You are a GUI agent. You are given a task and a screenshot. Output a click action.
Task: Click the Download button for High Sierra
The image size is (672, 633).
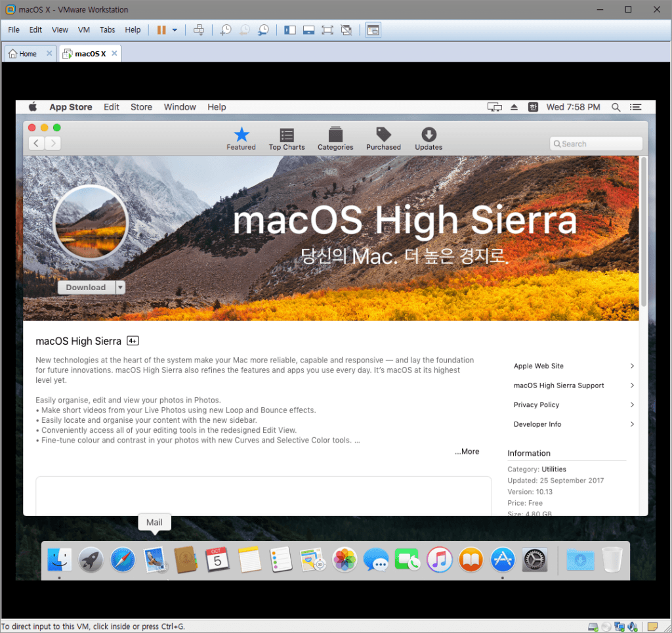(x=86, y=288)
